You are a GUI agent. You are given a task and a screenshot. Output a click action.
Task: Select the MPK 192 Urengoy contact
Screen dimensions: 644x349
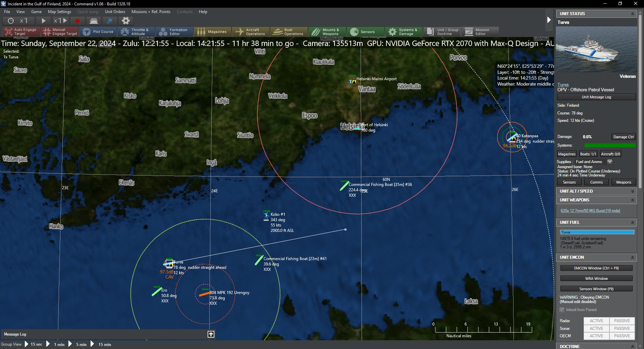(x=205, y=294)
